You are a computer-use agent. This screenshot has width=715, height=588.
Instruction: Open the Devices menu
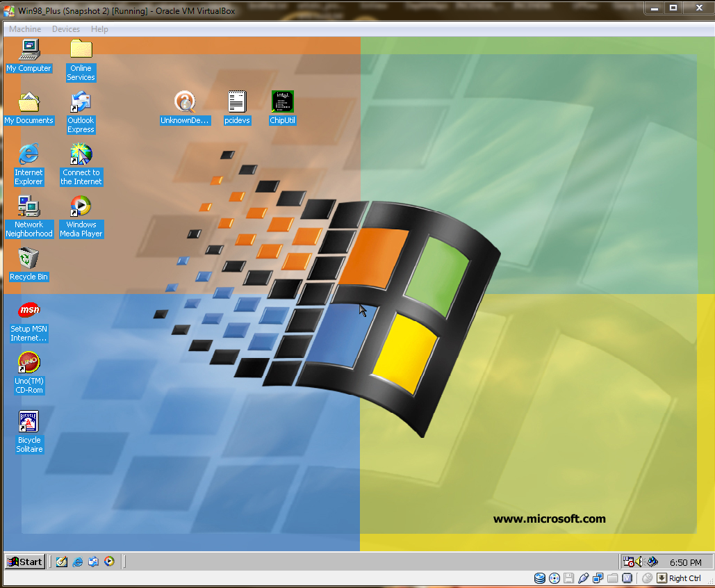66,29
